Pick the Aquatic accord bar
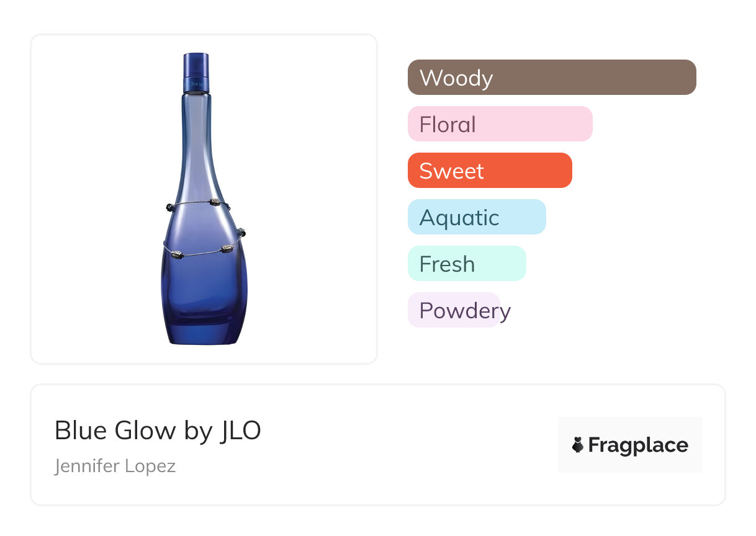This screenshot has height=536, width=756. coord(477,217)
